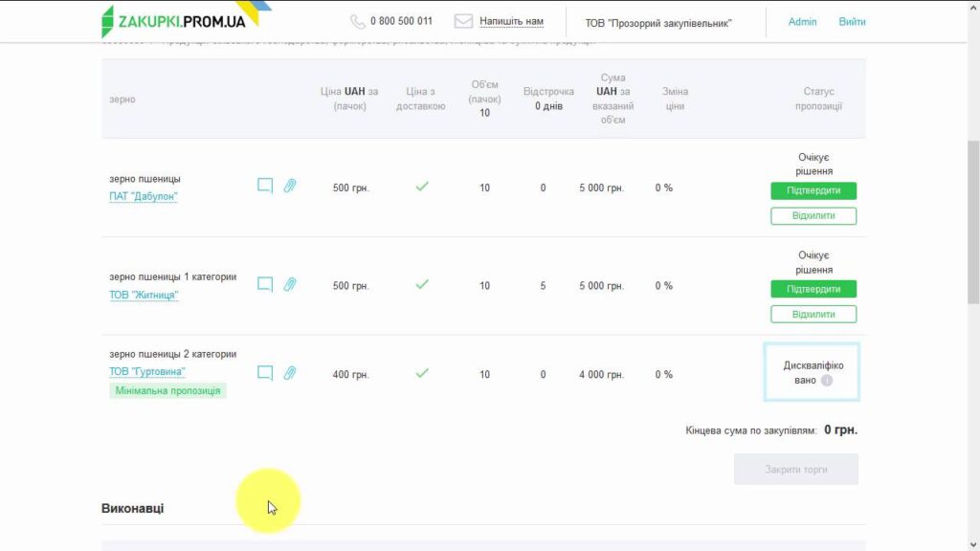Open the comment icon for ТОВ "Гуртовина"
Screen dimensions: 980x551
pyautogui.click(x=265, y=374)
